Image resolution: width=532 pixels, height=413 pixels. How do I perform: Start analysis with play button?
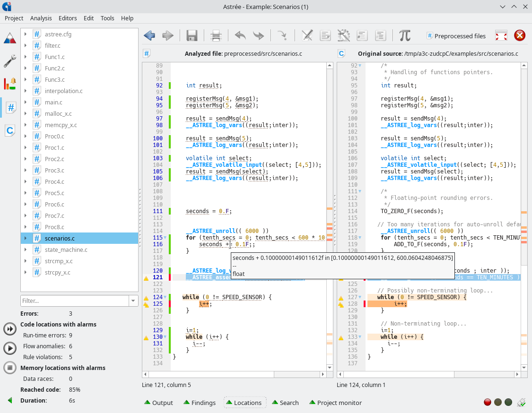10,348
